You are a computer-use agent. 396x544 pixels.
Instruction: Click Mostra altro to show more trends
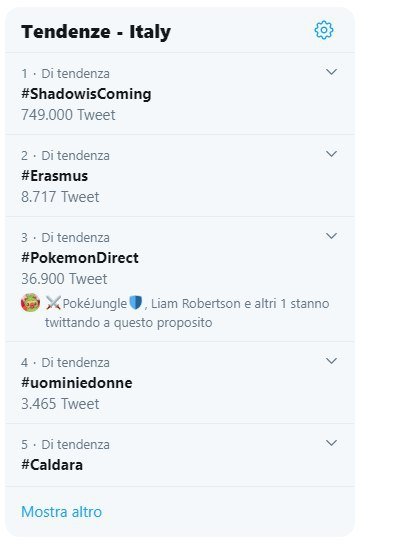[61, 512]
